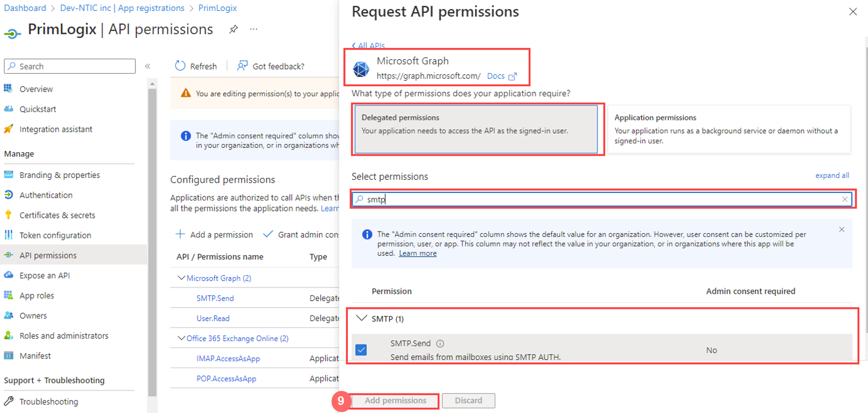Click Got feedback? button
Image resolution: width=868 pixels, height=413 pixels.
[271, 66]
